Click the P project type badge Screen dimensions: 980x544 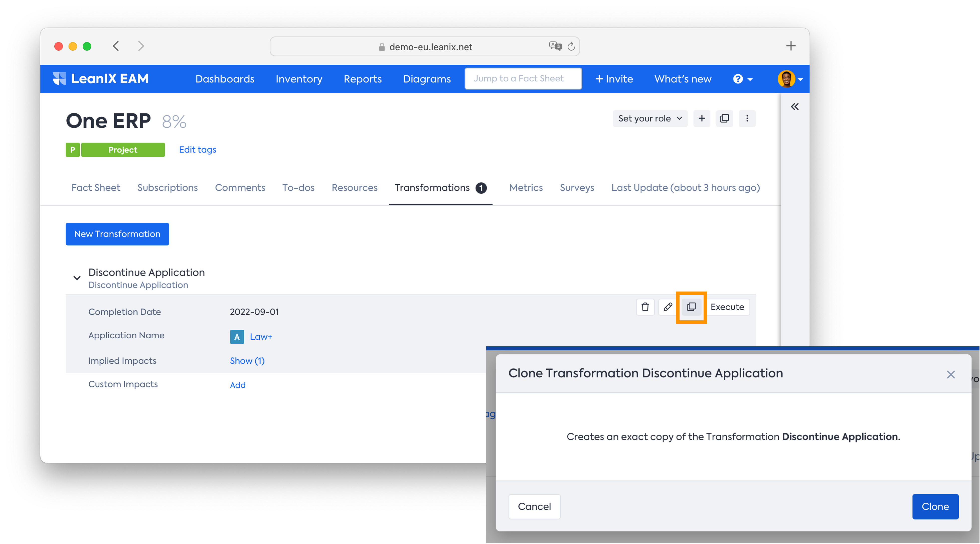click(72, 150)
